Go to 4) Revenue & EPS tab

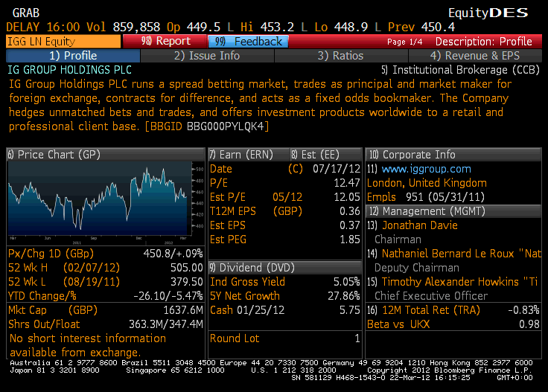475,56
